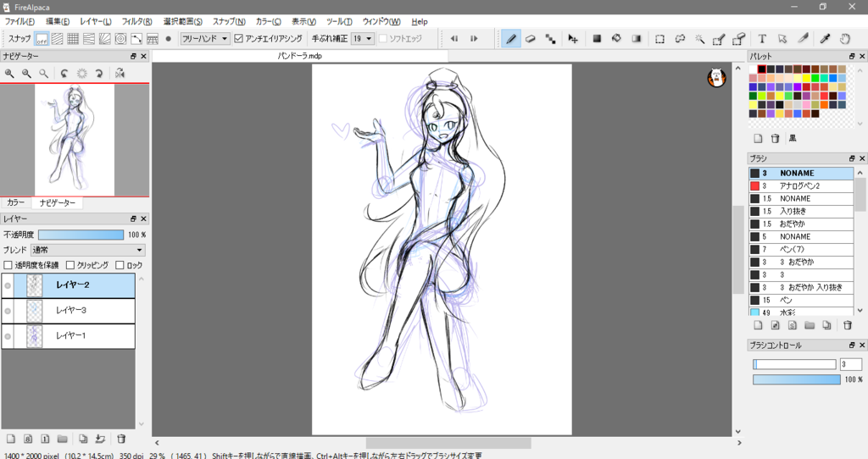Open the フィルタ(R) menu
This screenshot has height=459, width=868.
(x=136, y=21)
